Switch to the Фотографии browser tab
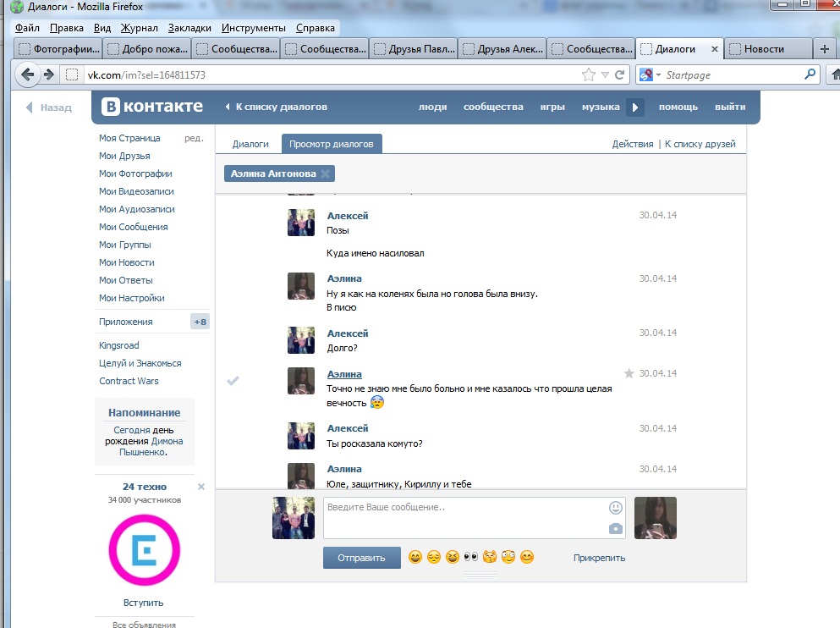Screen dimensions: 840x628 (x=58, y=49)
